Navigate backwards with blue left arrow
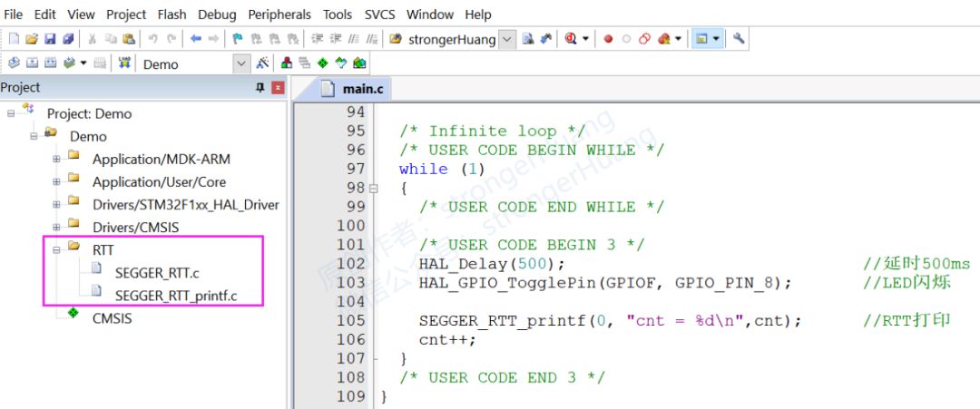 [x=196, y=39]
